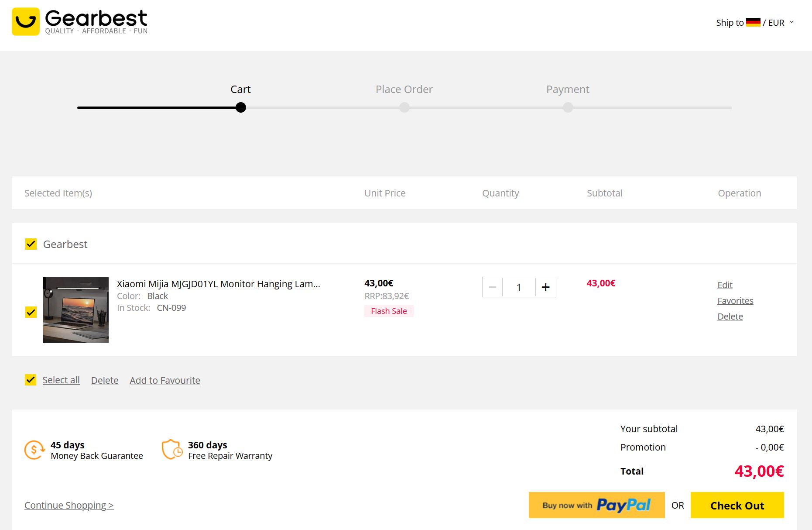This screenshot has width=812, height=530.
Task: Click Edit for the Xiaomi lamp
Action: point(725,285)
